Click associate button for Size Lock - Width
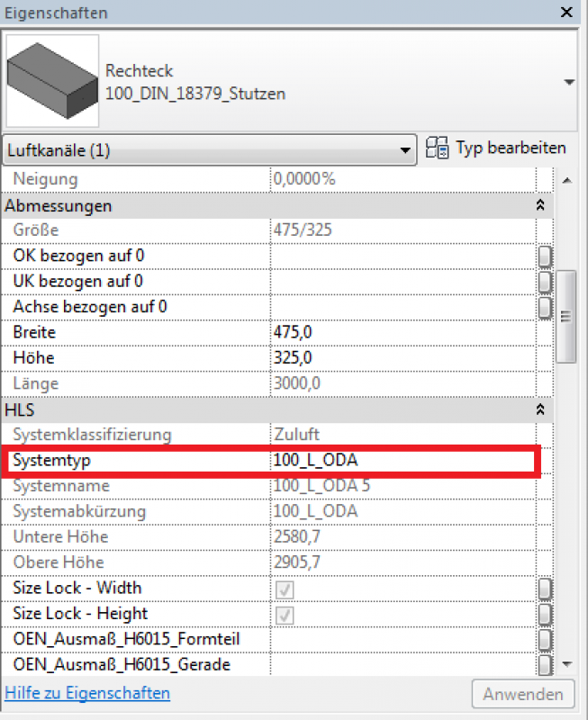588x720 pixels. [545, 589]
